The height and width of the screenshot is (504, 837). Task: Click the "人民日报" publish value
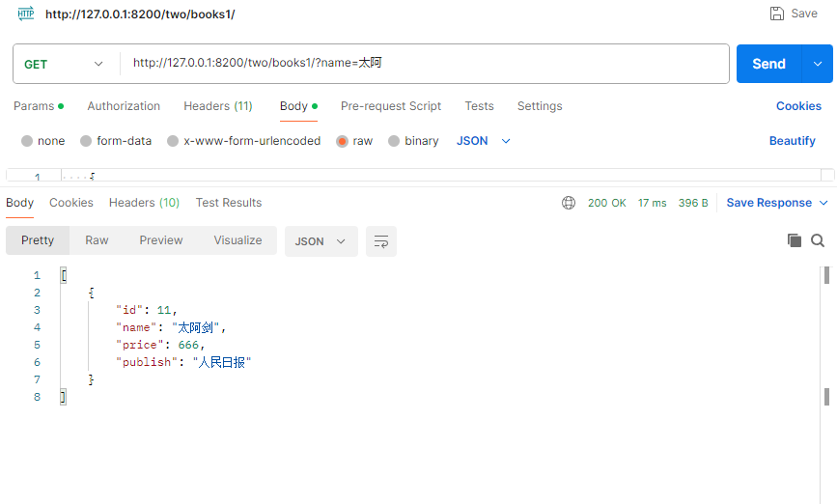pyautogui.click(x=221, y=362)
